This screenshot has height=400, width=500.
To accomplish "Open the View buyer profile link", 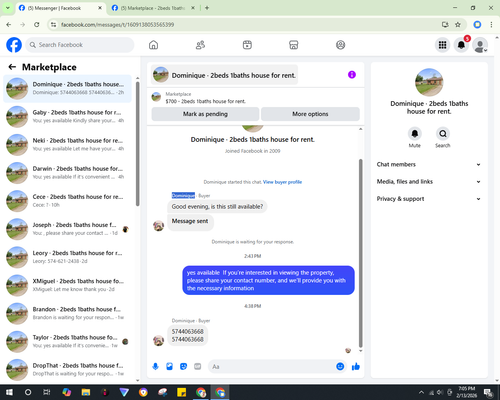I will pyautogui.click(x=282, y=182).
